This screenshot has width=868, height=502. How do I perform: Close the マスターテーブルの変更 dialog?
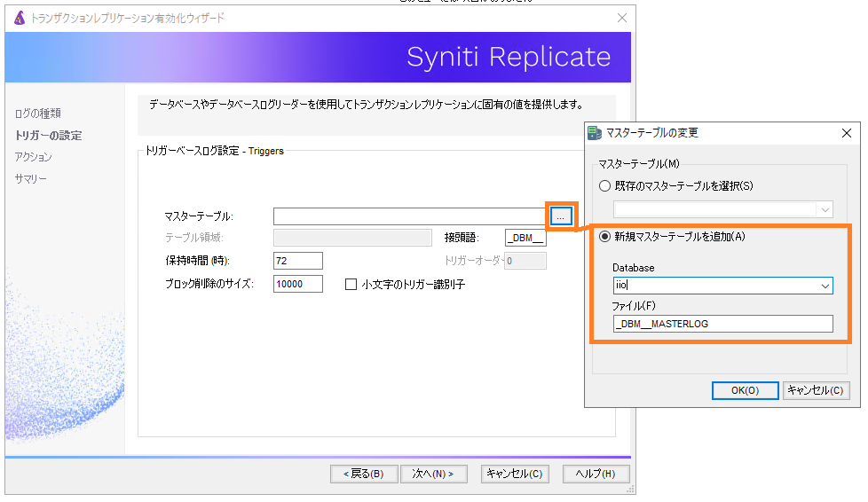tap(847, 133)
